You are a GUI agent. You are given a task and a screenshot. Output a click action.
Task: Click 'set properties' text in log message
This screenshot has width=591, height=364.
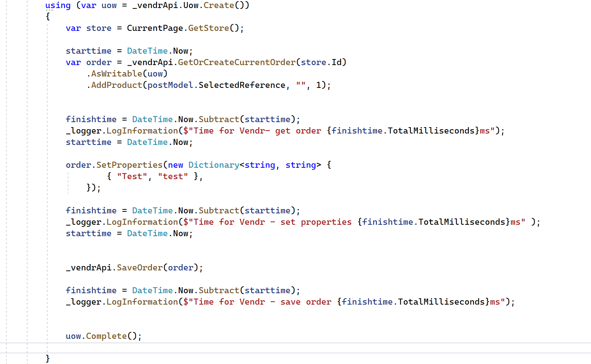pyautogui.click(x=316, y=222)
